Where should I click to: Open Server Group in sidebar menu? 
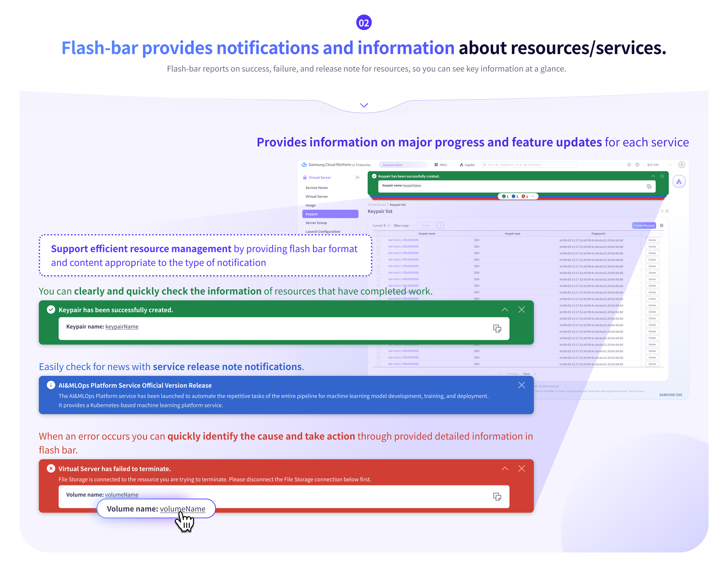[316, 223]
